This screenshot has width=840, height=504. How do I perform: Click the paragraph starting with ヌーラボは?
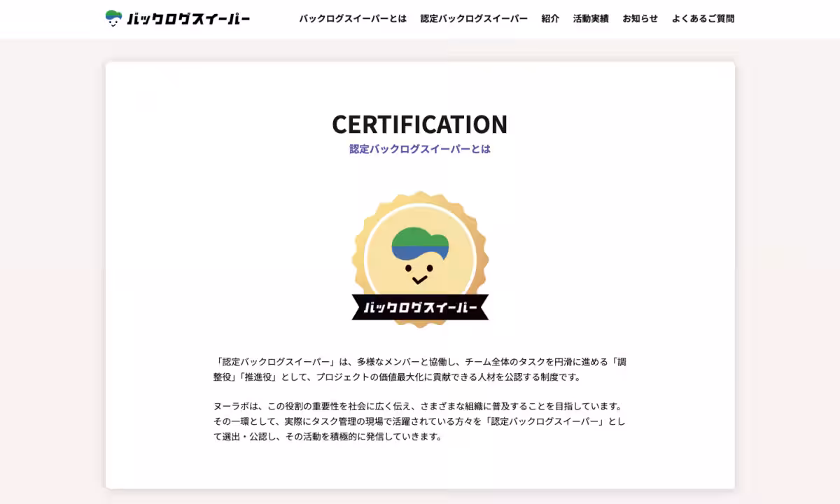417,406
